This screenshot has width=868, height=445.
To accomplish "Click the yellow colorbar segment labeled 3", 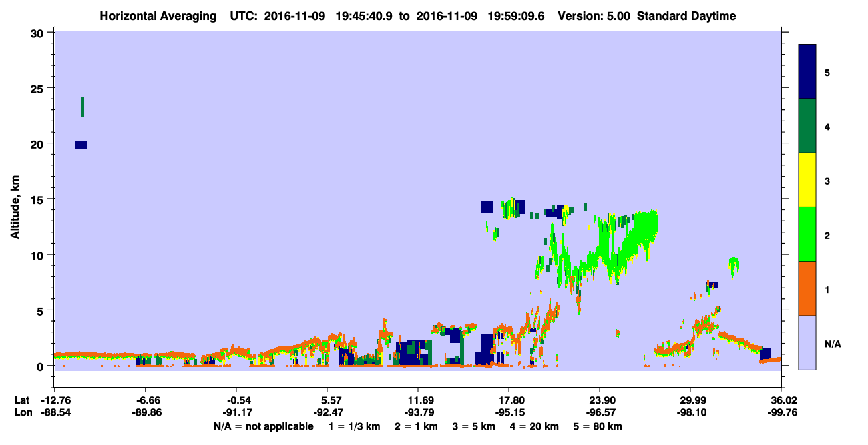I will (x=807, y=180).
